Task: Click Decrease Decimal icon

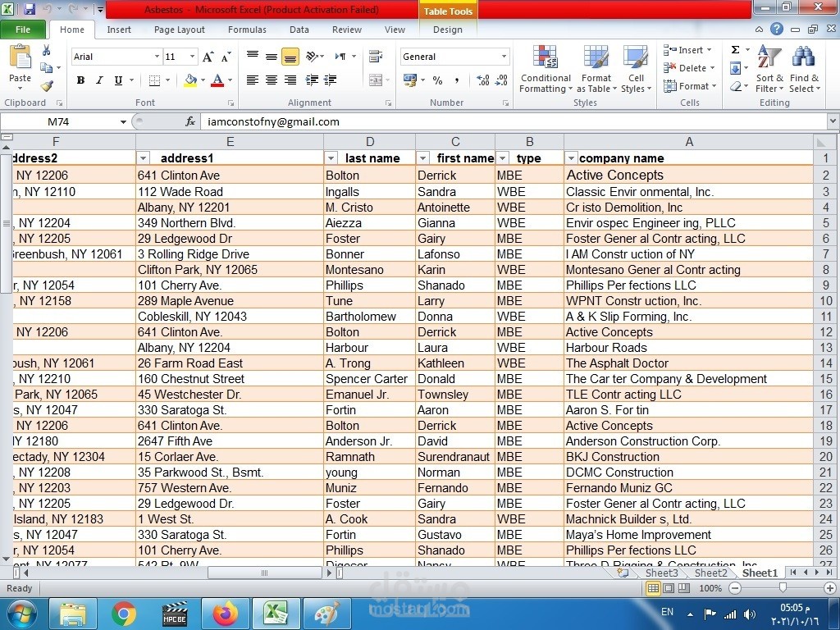Action: 501,80
